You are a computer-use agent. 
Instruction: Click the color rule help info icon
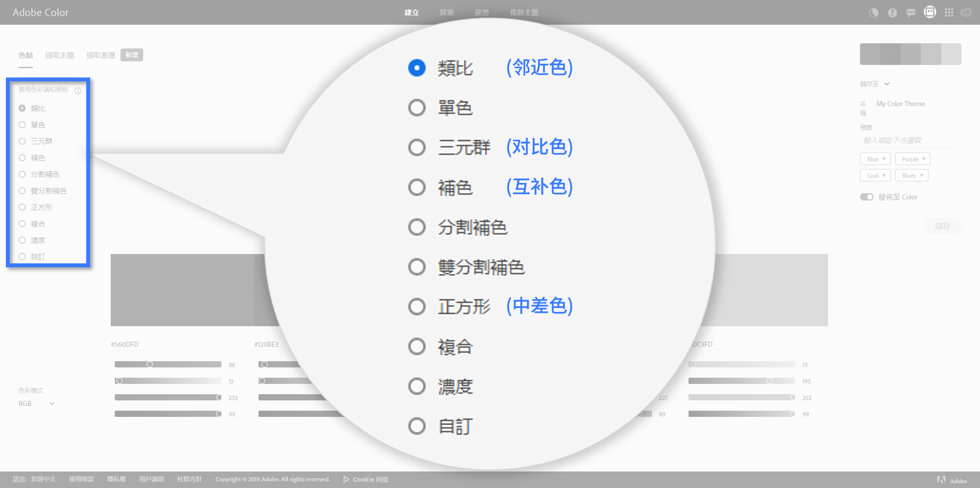coord(77,90)
